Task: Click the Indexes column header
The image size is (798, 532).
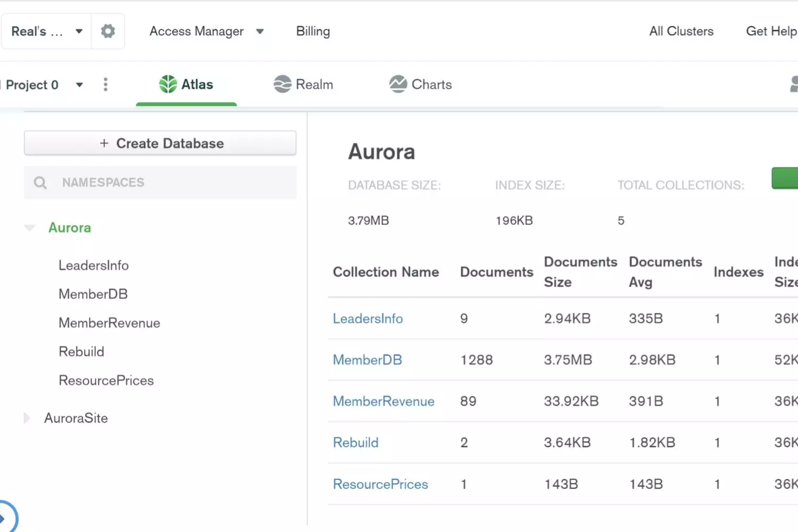Action: (x=738, y=272)
